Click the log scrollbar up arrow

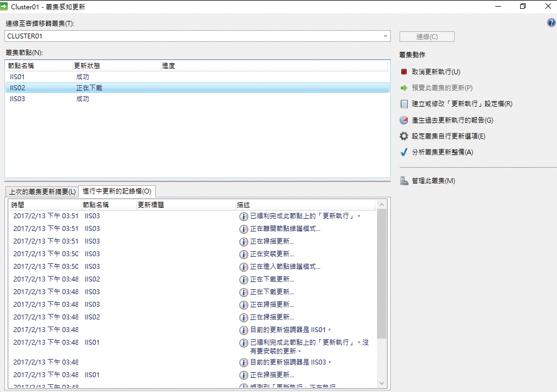[x=381, y=205]
